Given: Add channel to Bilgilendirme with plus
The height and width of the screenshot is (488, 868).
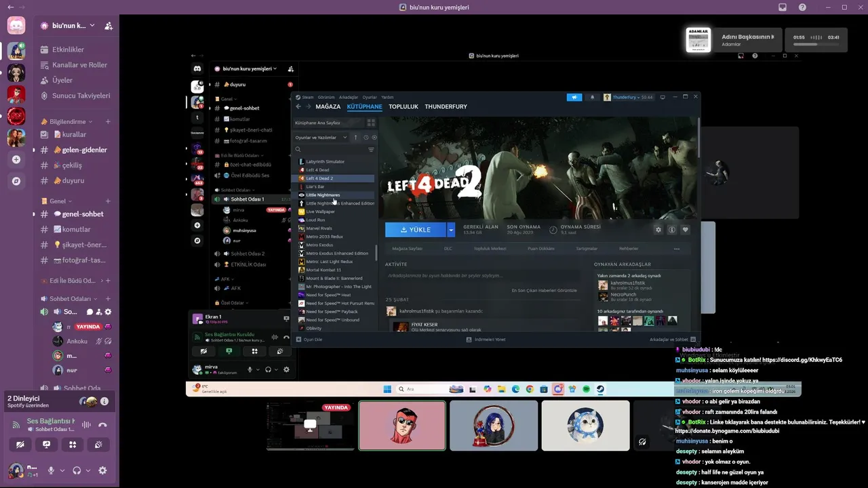Looking at the screenshot, I should [x=108, y=122].
